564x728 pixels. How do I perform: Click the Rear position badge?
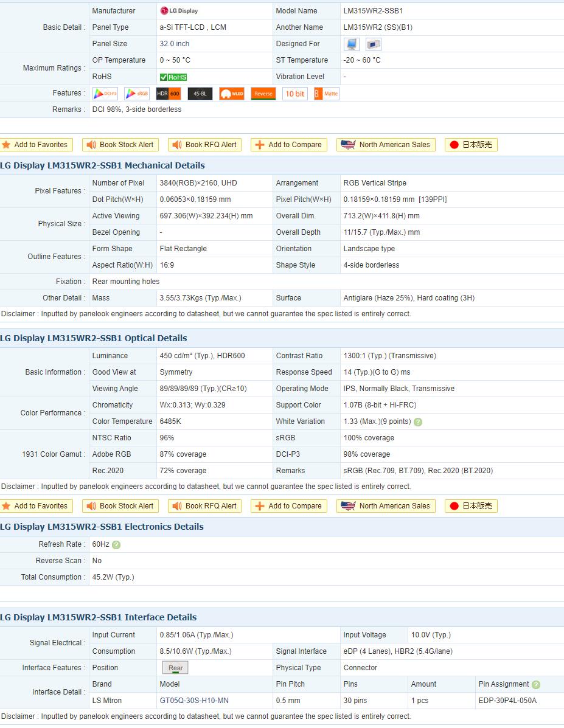(x=175, y=668)
